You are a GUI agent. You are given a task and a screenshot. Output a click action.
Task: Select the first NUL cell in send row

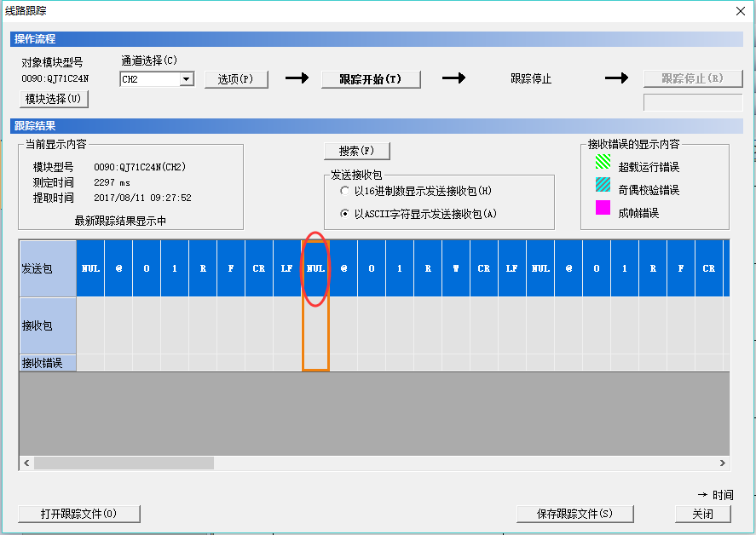click(90, 268)
